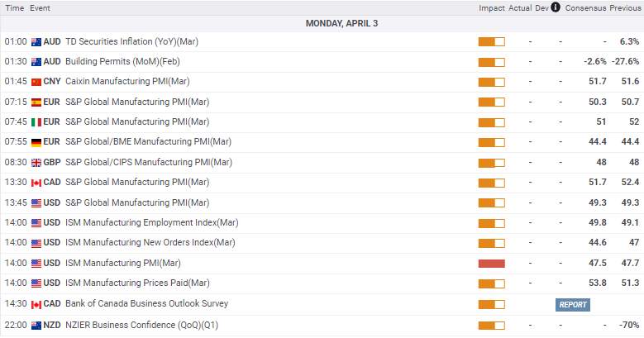Click the Canada flag on 13:30 CAD row
644x338 pixels.
pyautogui.click(x=36, y=183)
